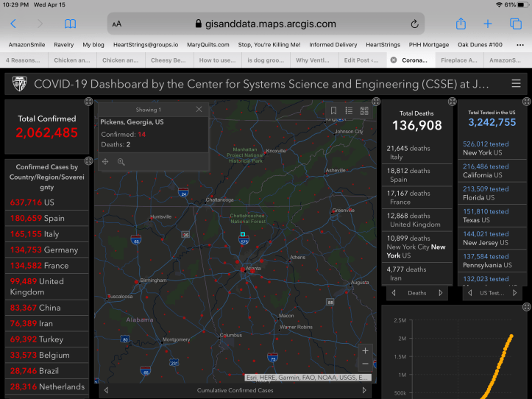Open the basemap gallery grid icon
Image resolution: width=532 pixels, height=399 pixels.
364,110
